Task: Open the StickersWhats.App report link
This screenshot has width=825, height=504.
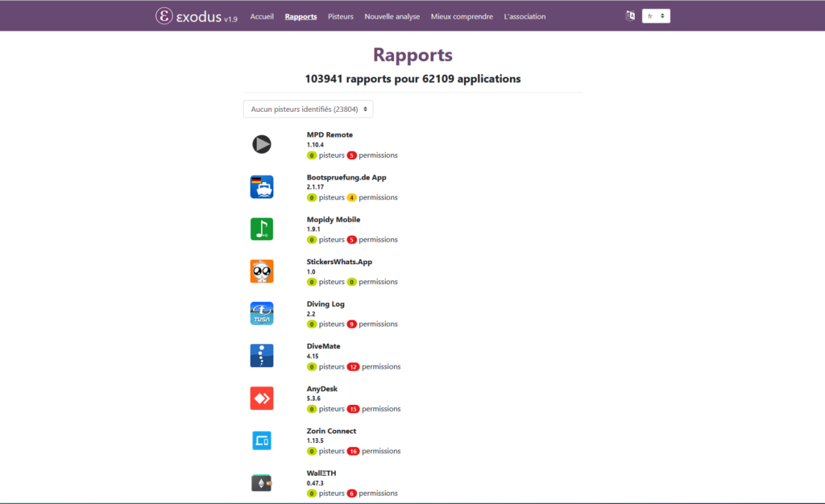Action: click(x=339, y=262)
